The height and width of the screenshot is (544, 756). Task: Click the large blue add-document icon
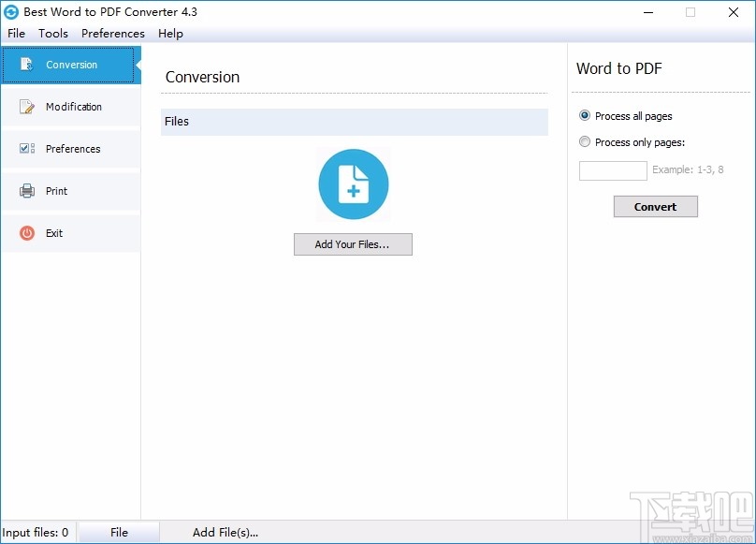[353, 184]
